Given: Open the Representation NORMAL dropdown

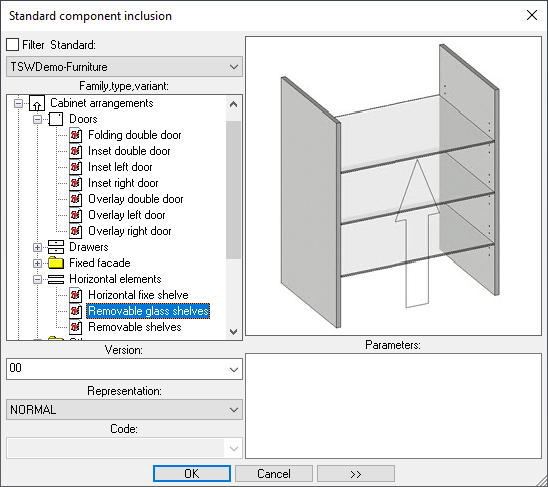Looking at the screenshot, I should click(x=124, y=410).
